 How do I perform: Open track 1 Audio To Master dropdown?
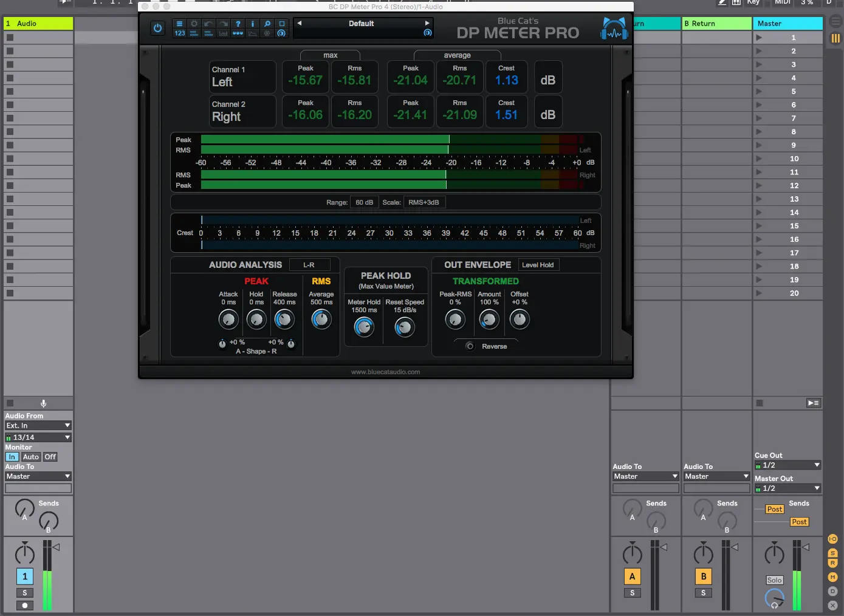click(38, 476)
